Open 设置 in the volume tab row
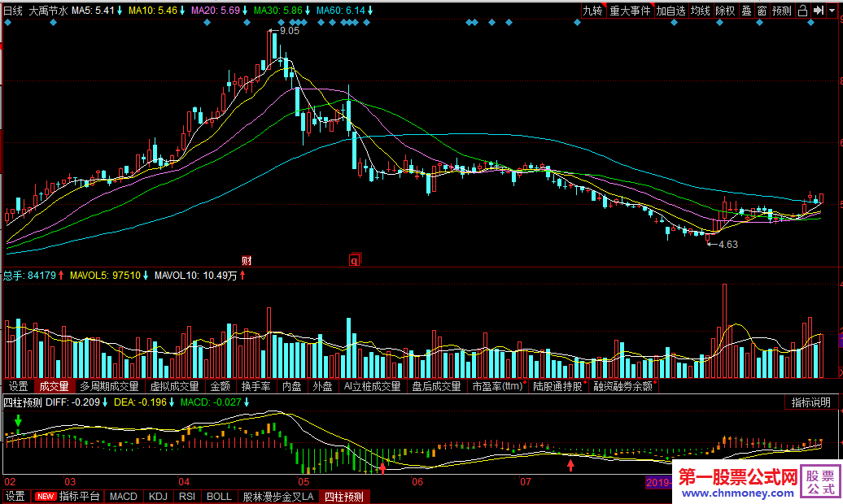The image size is (843, 504). 18,386
